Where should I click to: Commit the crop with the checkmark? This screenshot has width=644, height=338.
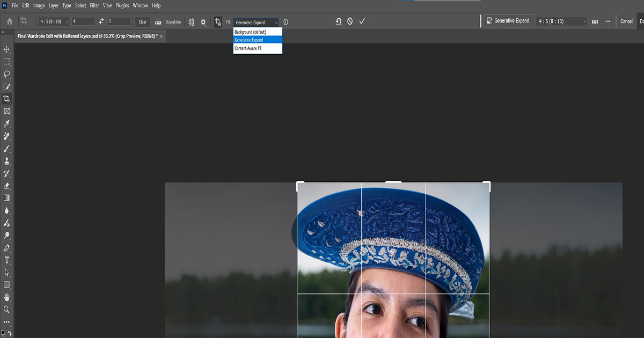[362, 21]
